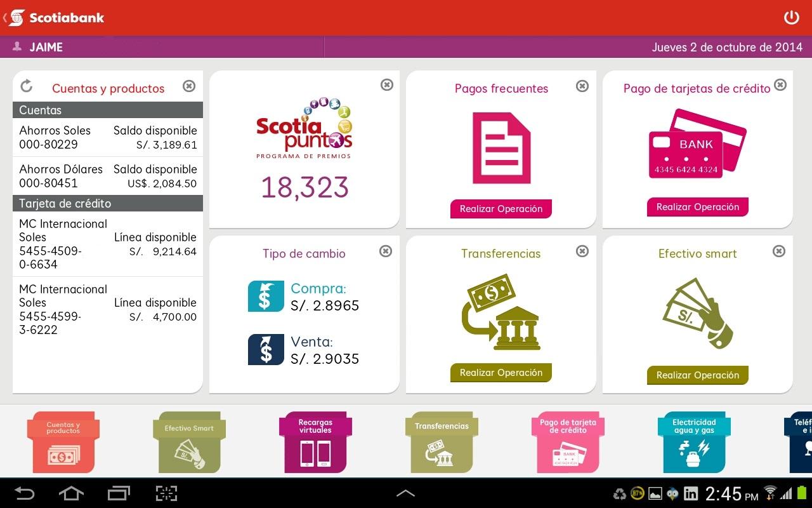Click Realizar Operación under Efectivo smart
Screen dimensions: 812x508
(698, 375)
